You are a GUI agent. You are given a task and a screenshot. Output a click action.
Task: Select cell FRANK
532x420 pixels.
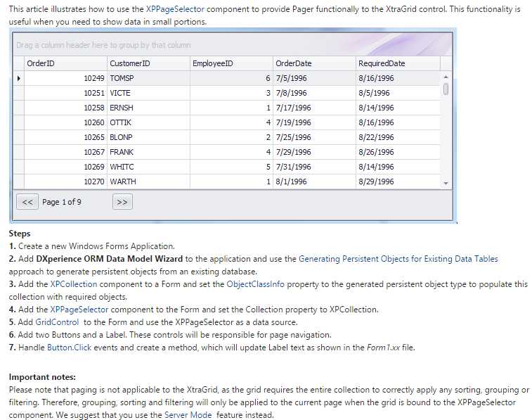pyautogui.click(x=148, y=152)
